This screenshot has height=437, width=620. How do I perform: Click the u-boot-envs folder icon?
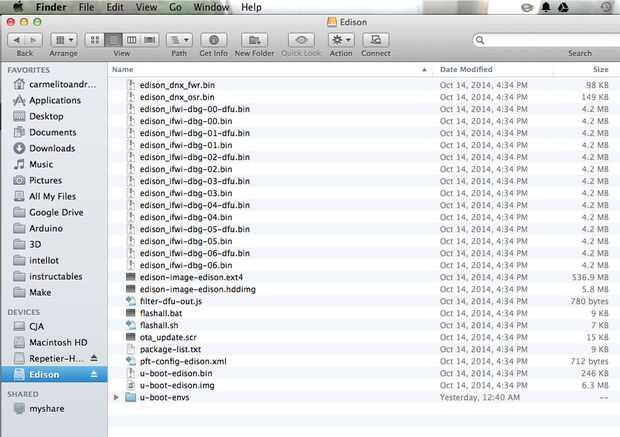(x=130, y=397)
